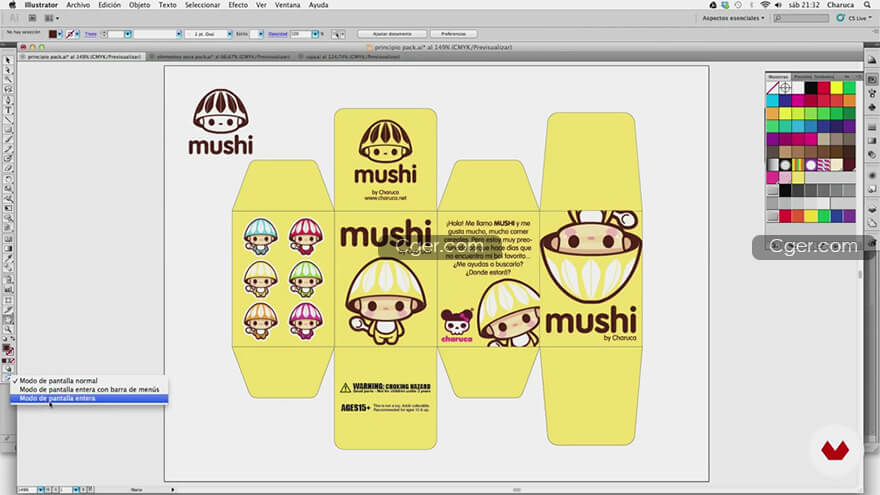Pick the cyan swatch in second row
The width and height of the screenshot is (880, 495).
pos(772,100)
